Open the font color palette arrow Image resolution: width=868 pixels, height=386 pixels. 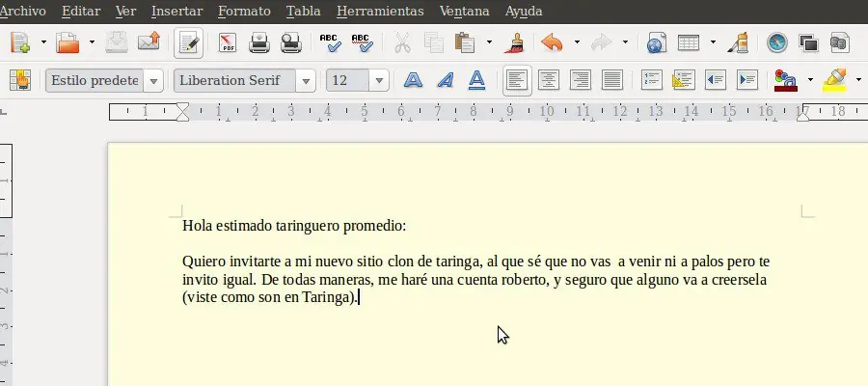[x=810, y=80]
